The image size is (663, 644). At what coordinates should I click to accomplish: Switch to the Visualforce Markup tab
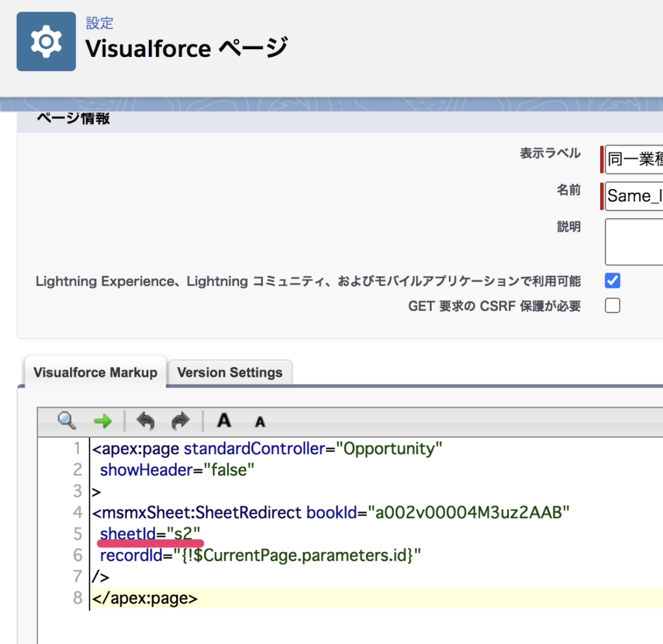tap(95, 372)
